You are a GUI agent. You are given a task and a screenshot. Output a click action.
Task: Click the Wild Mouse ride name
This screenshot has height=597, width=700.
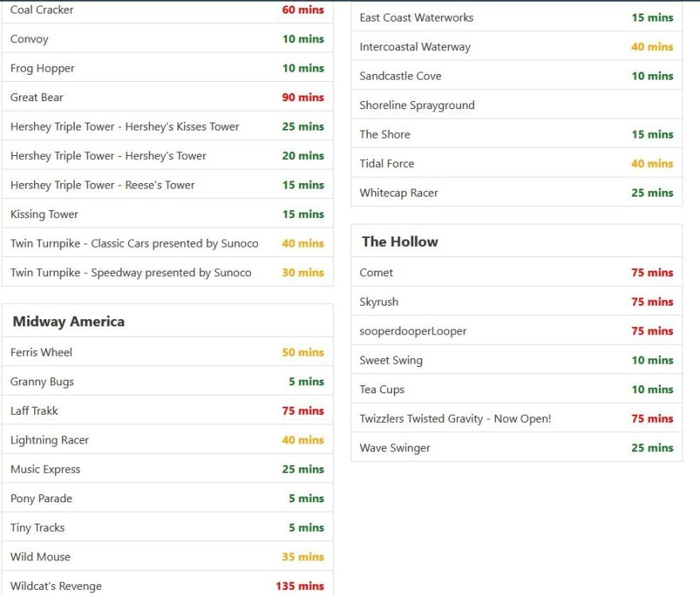pyautogui.click(x=41, y=557)
